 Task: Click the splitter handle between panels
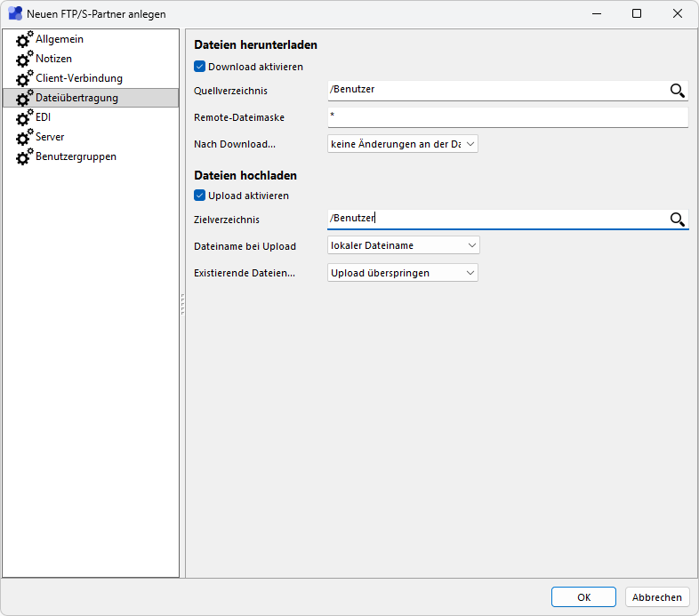point(182,304)
